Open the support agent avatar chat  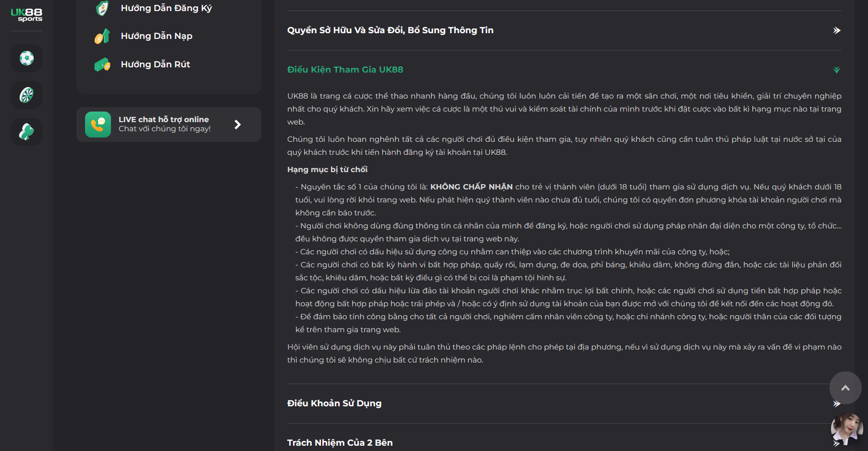click(847, 428)
